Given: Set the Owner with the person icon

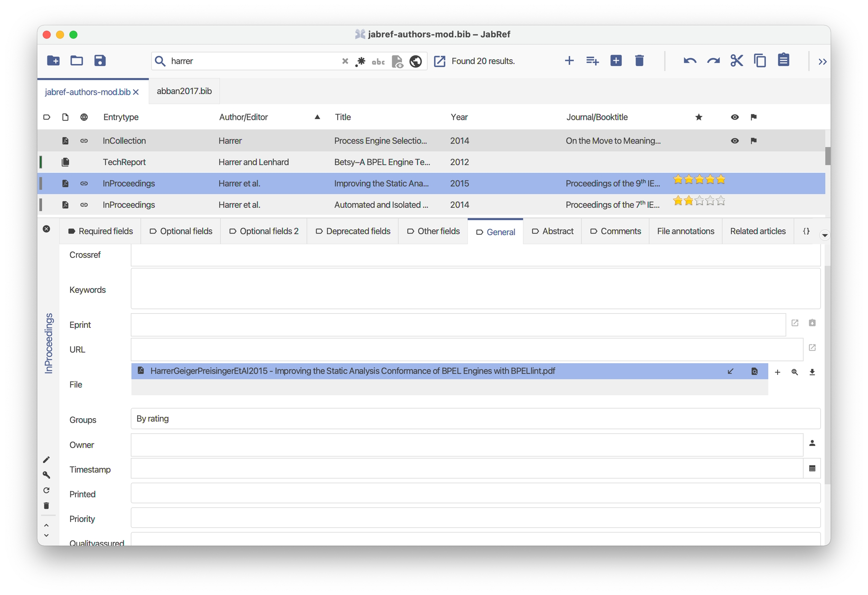Looking at the screenshot, I should point(812,443).
